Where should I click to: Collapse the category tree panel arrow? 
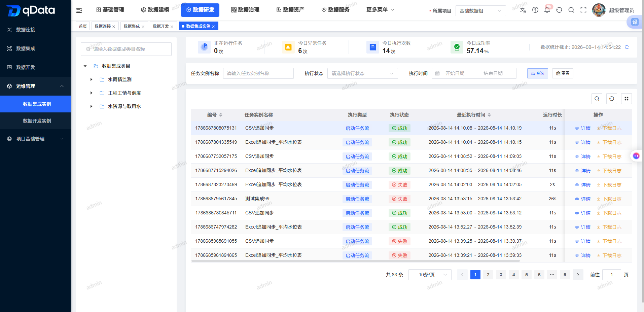point(179,164)
